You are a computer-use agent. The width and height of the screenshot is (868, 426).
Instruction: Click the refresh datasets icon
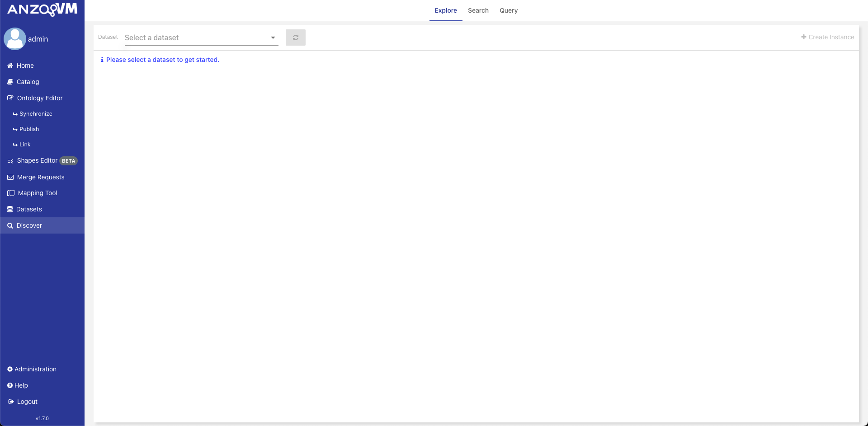coord(295,37)
